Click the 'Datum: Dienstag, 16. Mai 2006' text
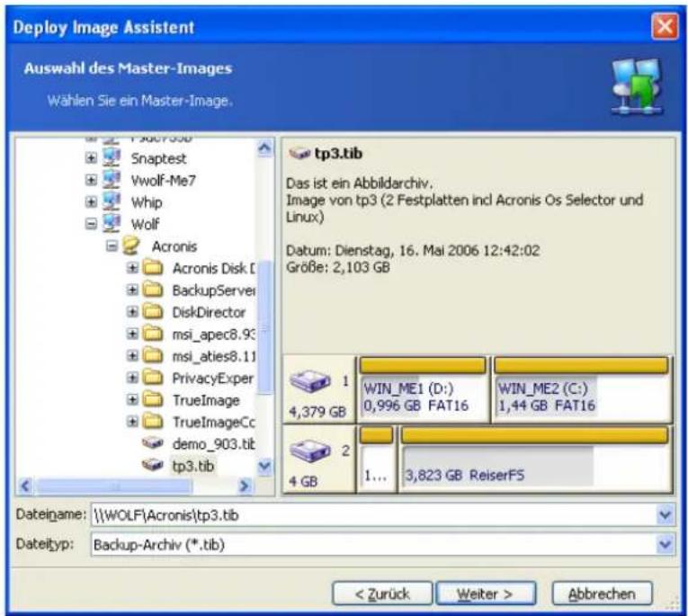Image resolution: width=688 pixels, height=616 pixels. (381, 250)
